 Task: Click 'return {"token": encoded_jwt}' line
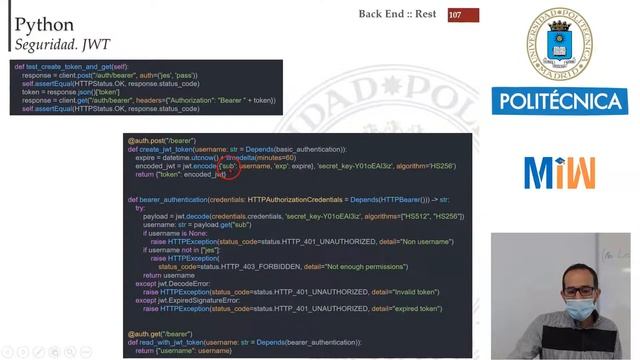181,175
